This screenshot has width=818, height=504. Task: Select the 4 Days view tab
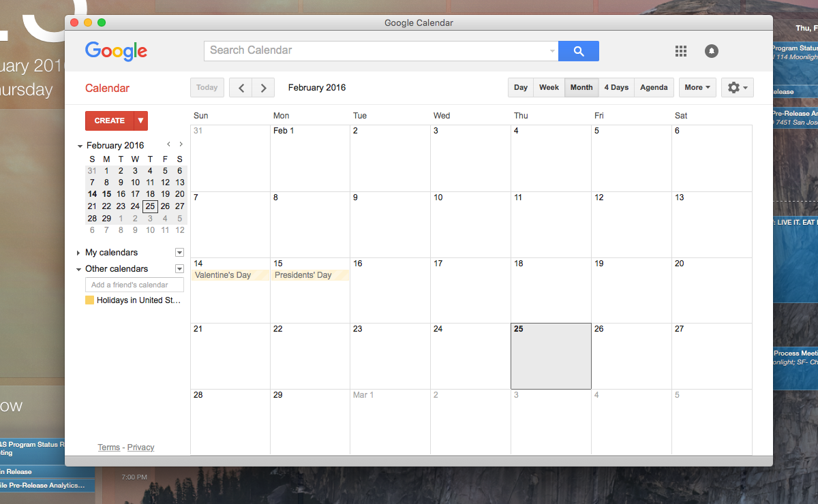(616, 88)
